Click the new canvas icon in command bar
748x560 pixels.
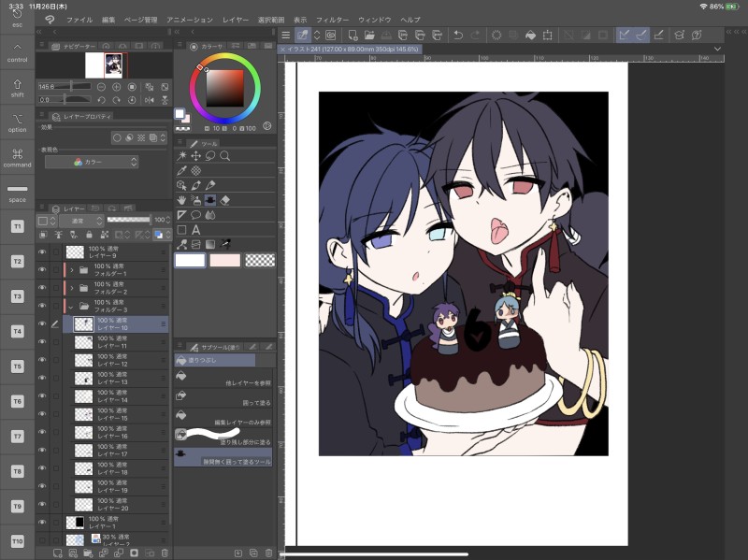(x=352, y=35)
